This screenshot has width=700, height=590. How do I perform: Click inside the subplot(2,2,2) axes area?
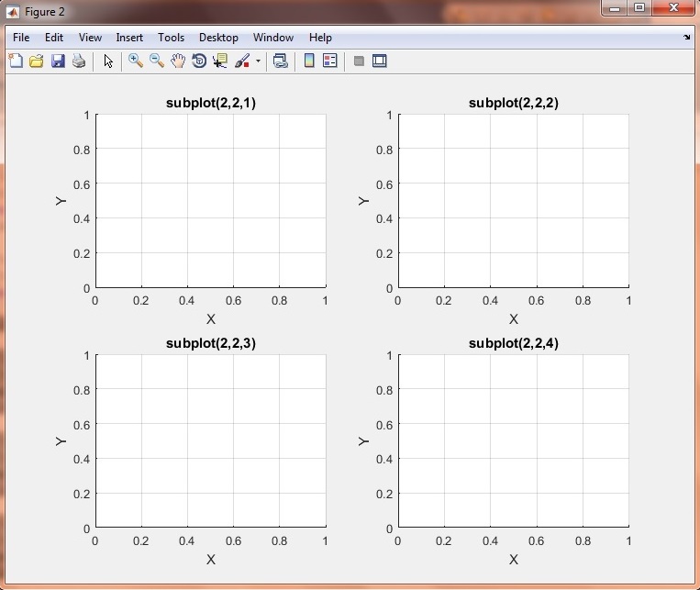pyautogui.click(x=514, y=201)
